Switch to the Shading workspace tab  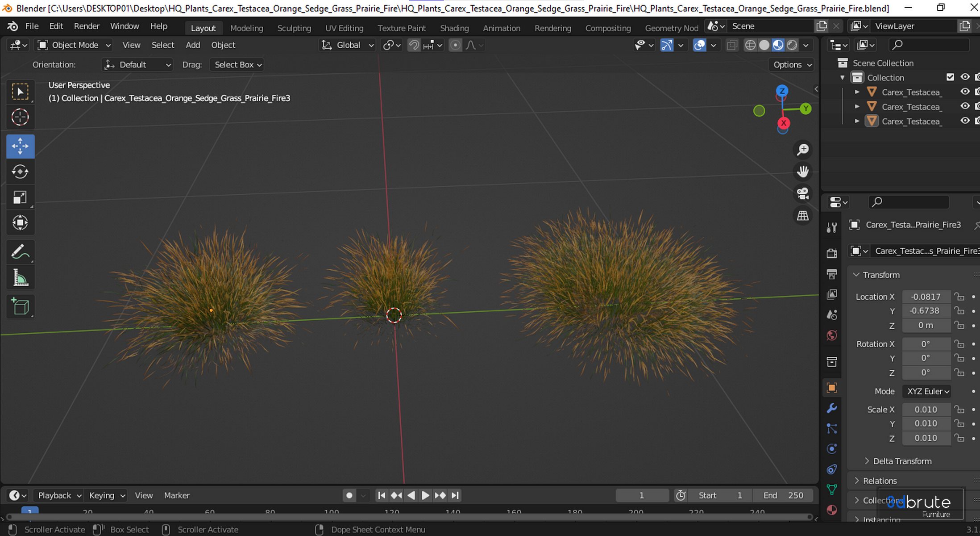pyautogui.click(x=454, y=28)
